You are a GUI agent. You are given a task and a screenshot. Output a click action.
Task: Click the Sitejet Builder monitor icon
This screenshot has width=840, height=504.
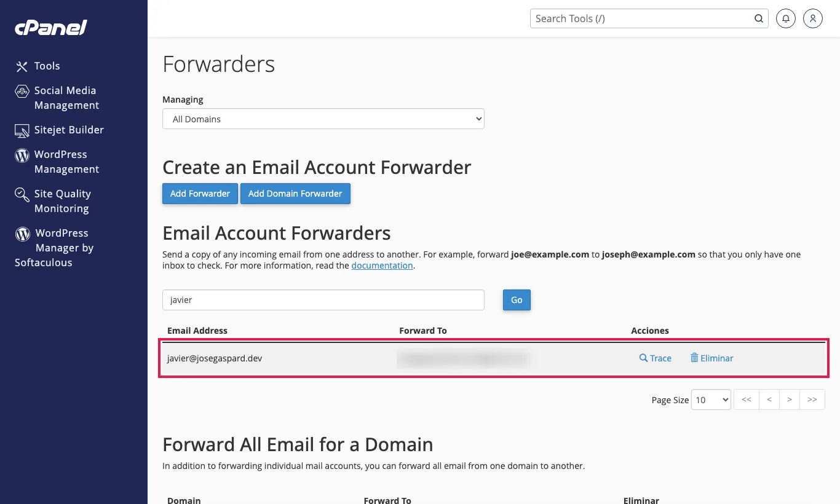coord(22,130)
